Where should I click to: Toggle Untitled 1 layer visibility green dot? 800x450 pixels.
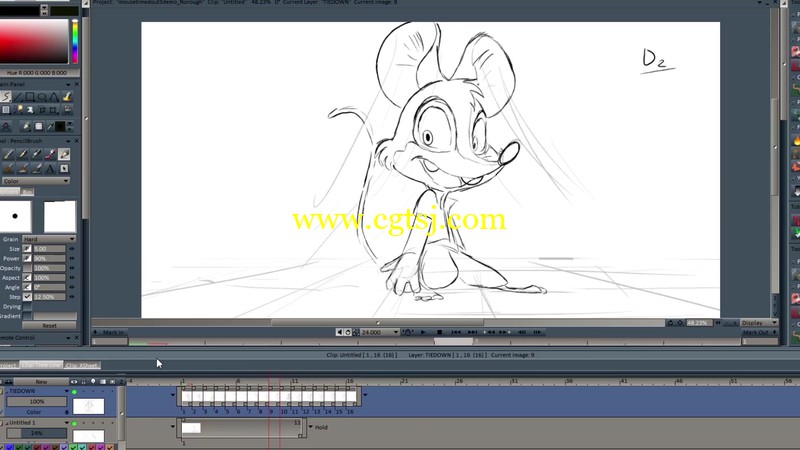(x=74, y=423)
